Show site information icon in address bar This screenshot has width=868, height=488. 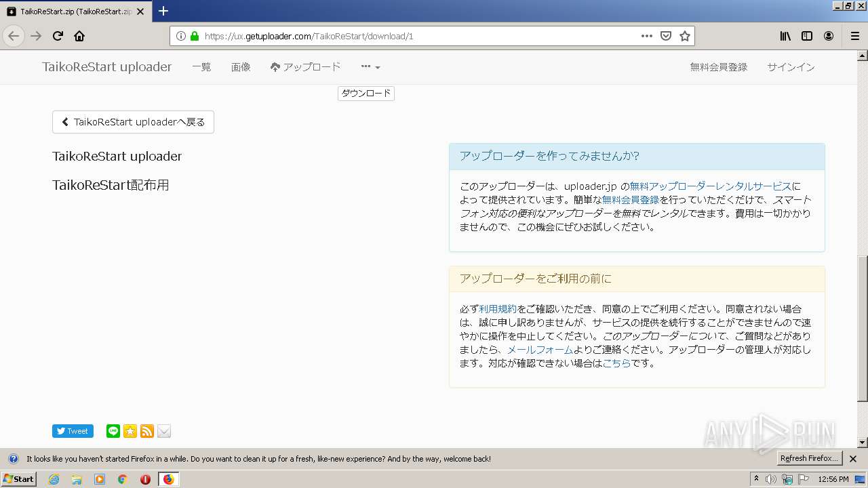pos(181,36)
